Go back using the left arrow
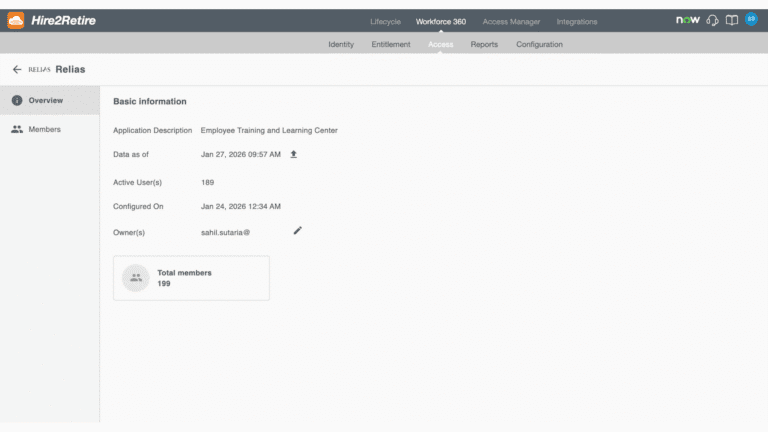Image resolution: width=768 pixels, height=432 pixels. pos(17,70)
